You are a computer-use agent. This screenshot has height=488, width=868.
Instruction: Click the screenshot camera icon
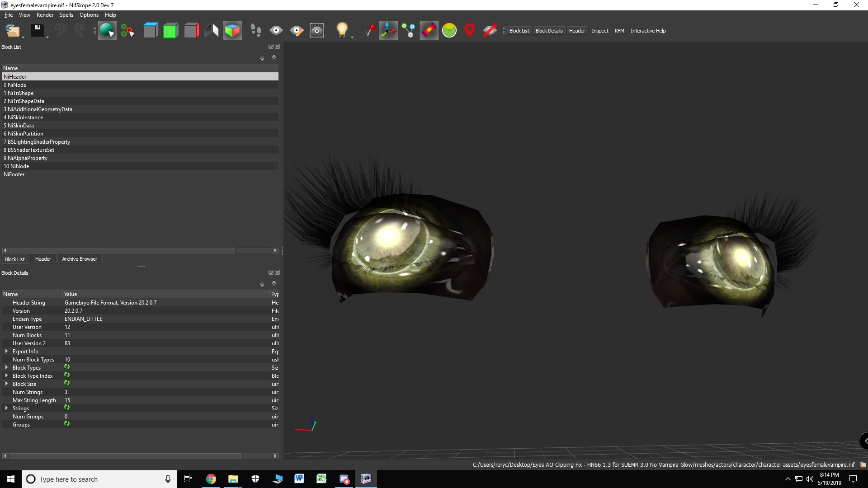pos(317,31)
